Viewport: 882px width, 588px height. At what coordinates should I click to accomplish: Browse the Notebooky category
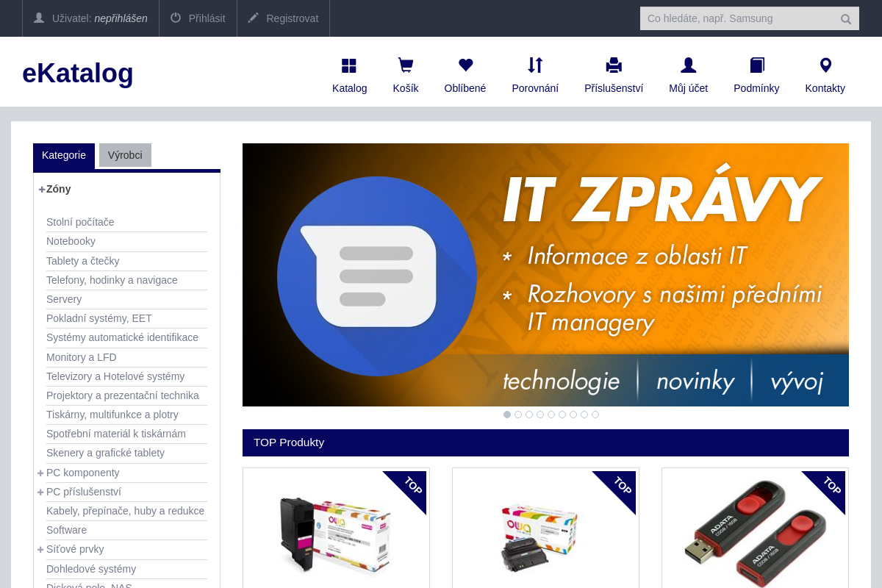(71, 241)
